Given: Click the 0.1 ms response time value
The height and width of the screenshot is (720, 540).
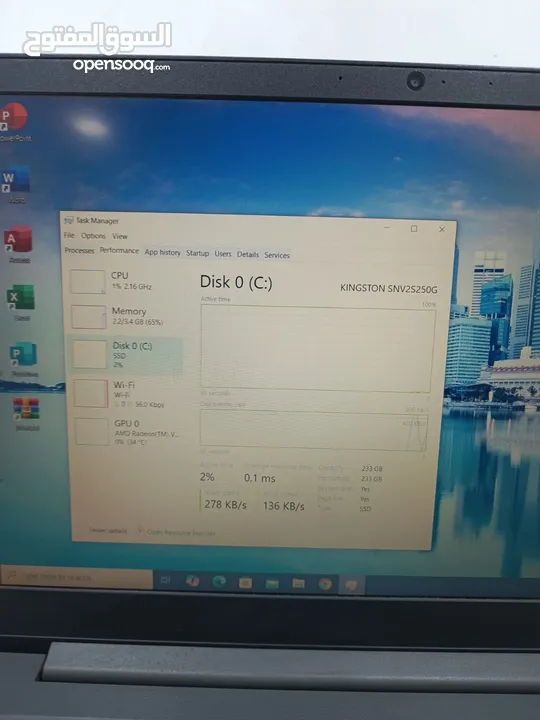Looking at the screenshot, I should (x=259, y=478).
